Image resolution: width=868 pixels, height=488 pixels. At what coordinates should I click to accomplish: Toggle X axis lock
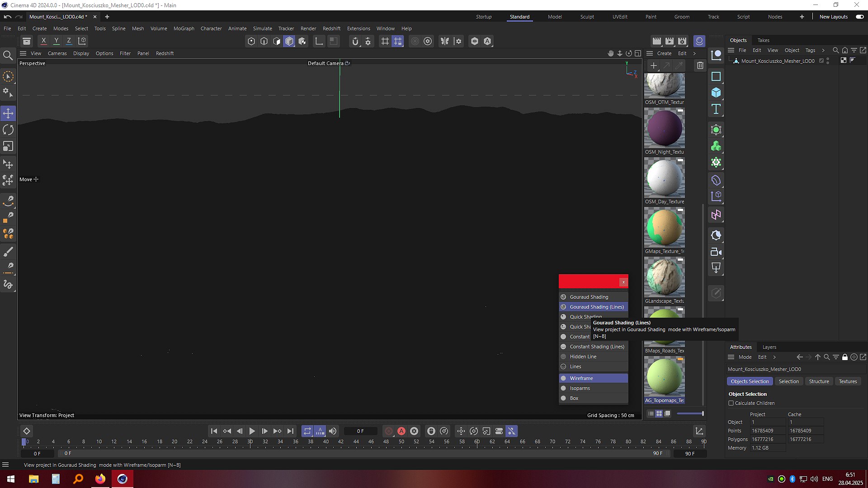point(43,41)
